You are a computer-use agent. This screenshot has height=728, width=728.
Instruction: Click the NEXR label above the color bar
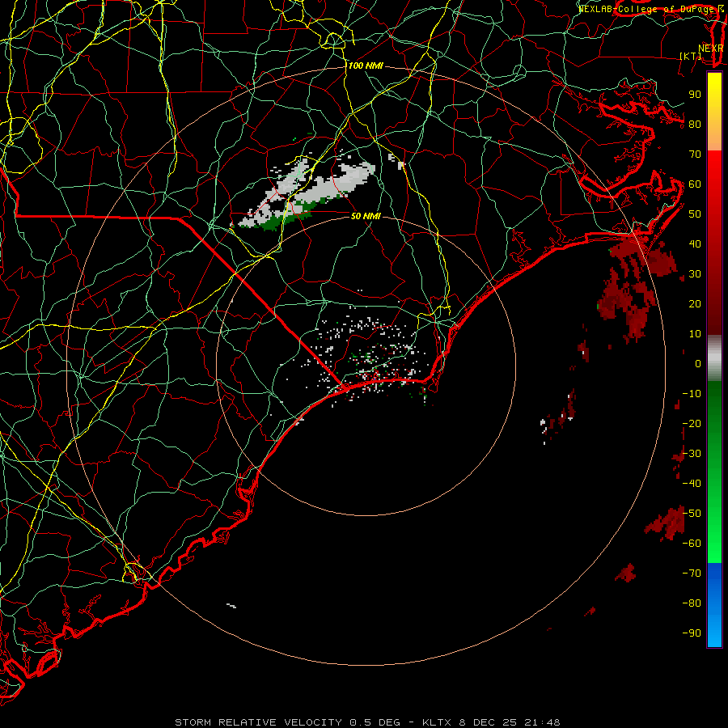pyautogui.click(x=711, y=49)
